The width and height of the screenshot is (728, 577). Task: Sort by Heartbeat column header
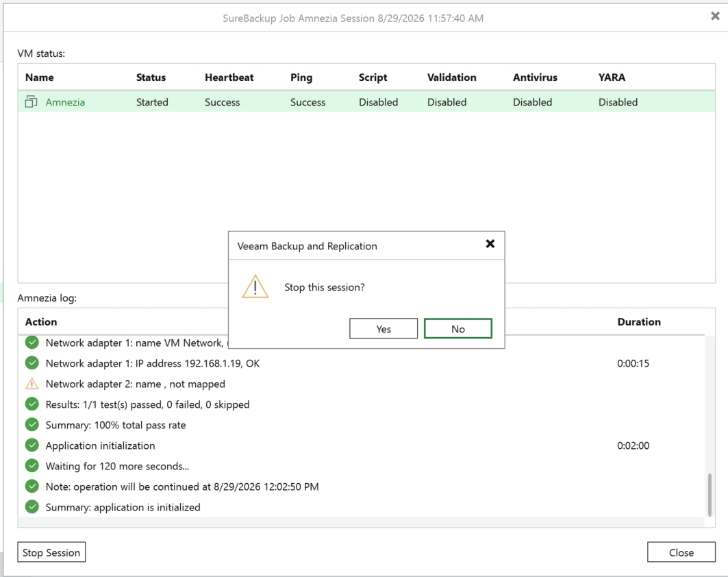point(229,77)
